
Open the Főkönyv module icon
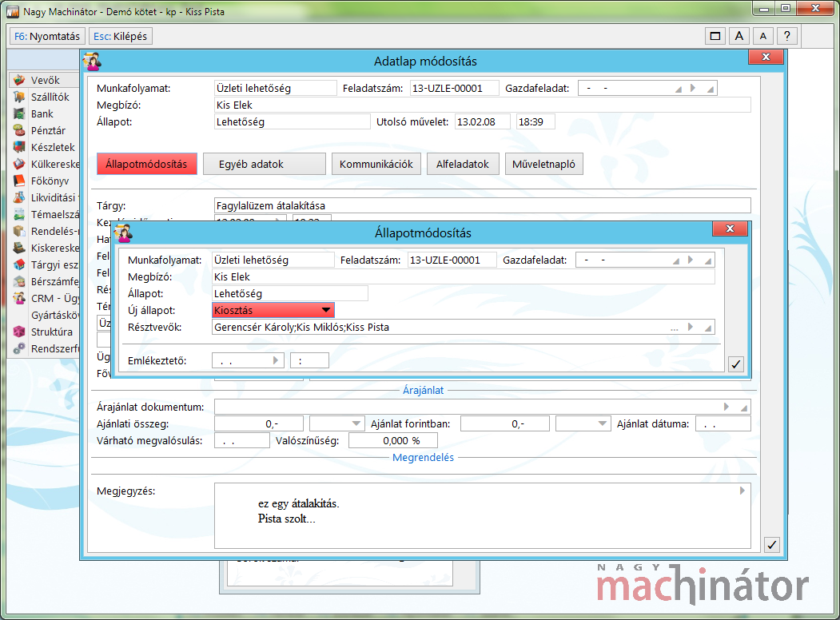(x=19, y=181)
